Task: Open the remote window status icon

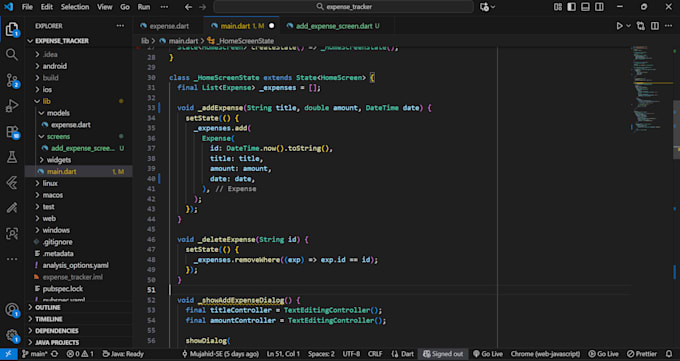Action: 8,354
